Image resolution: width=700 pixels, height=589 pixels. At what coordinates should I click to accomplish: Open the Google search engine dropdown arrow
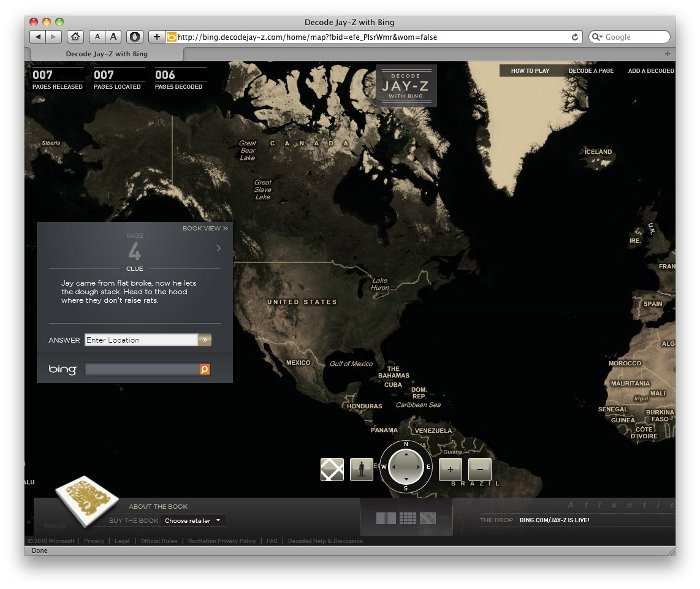point(601,37)
